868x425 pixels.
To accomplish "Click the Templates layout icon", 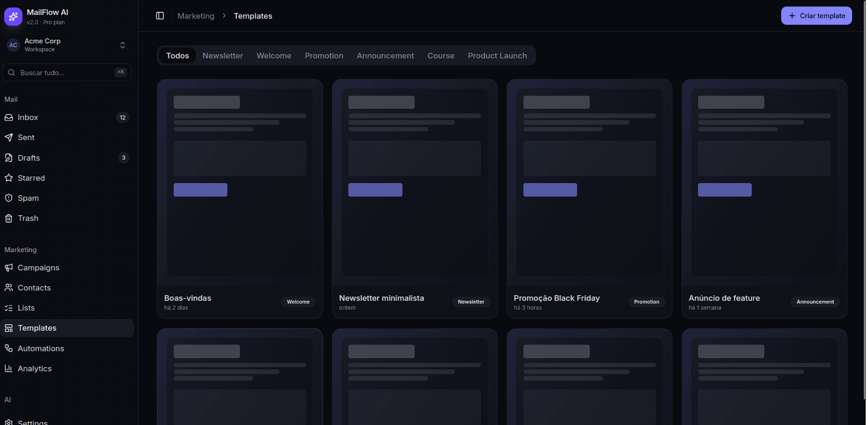I will (9, 328).
